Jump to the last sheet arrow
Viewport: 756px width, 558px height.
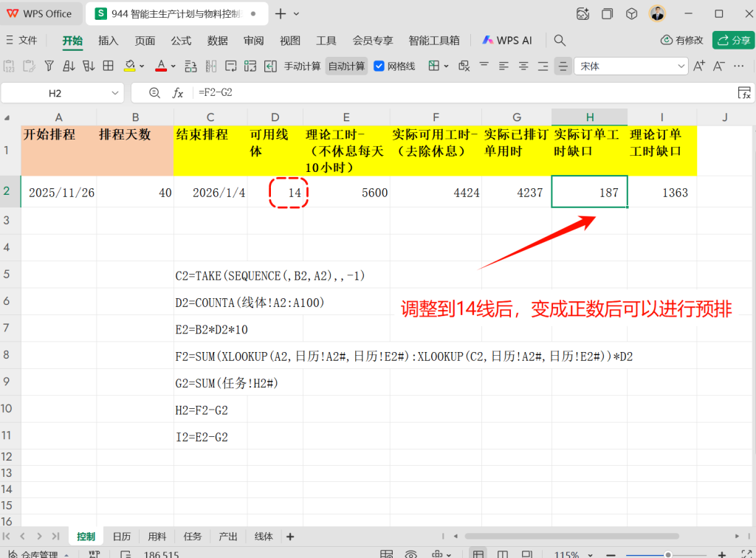(x=56, y=537)
